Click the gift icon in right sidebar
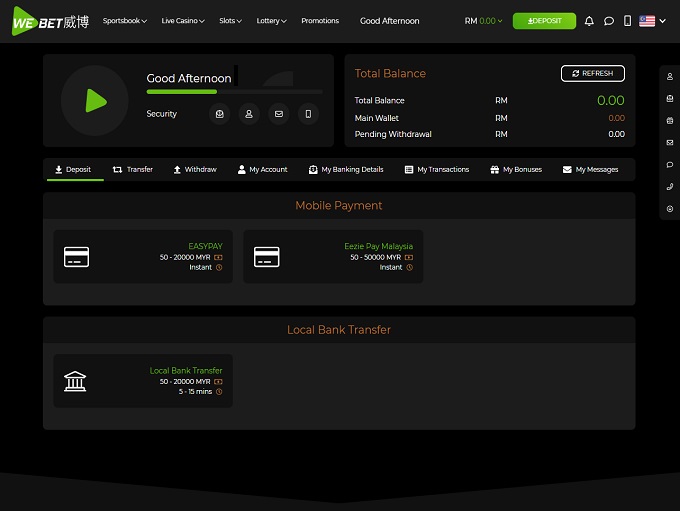This screenshot has width=680, height=511. pyautogui.click(x=670, y=121)
